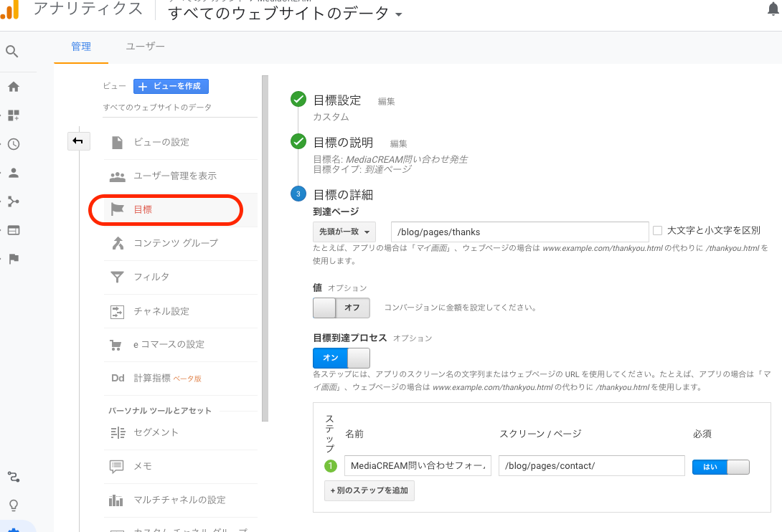Enable the 大文字と小文字を区別 checkbox

click(x=657, y=230)
